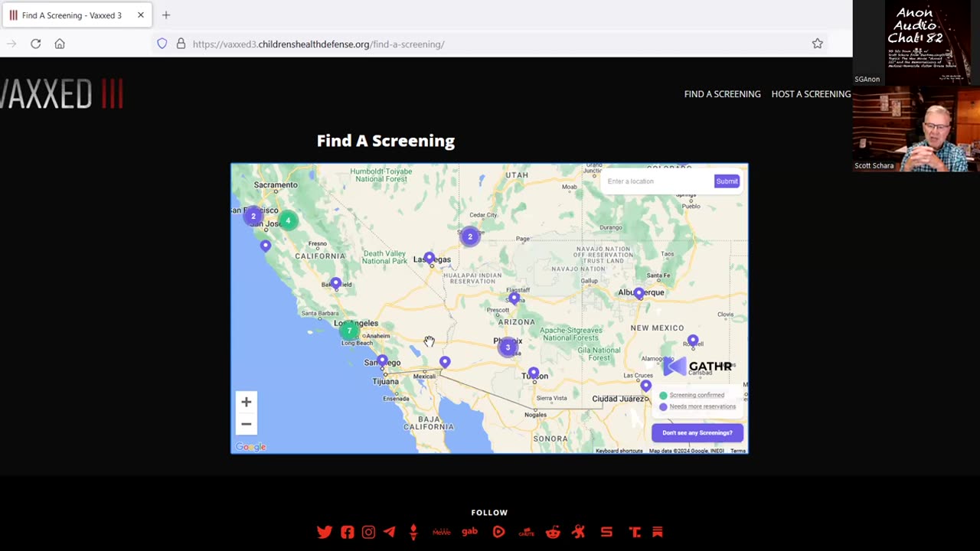The width and height of the screenshot is (980, 551).
Task: Click the browser address bar URL
Action: click(x=318, y=44)
